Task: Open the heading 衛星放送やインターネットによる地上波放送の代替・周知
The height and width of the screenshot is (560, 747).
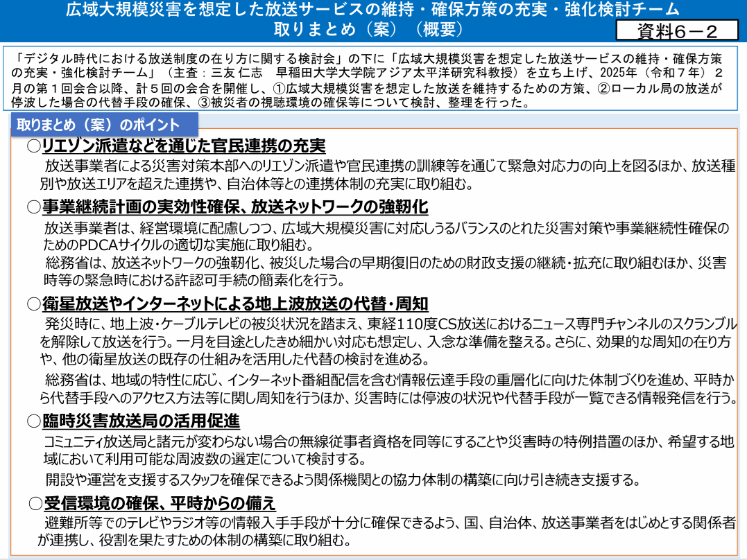Action: click(235, 304)
